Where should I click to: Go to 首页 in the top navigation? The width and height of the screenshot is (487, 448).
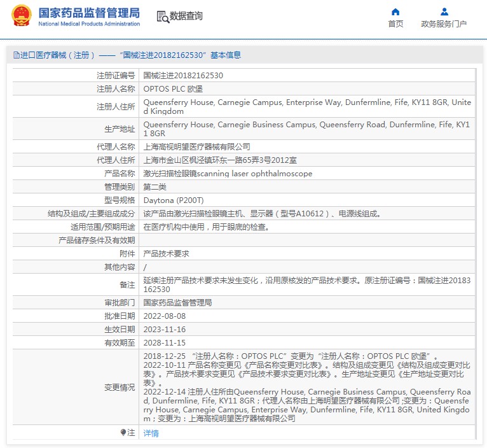coord(395,24)
